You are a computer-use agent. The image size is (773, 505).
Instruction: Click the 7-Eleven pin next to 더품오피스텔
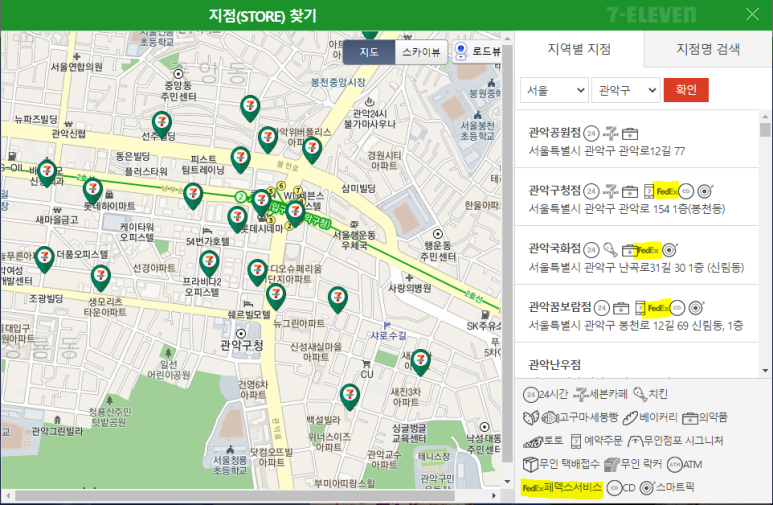click(x=44, y=258)
